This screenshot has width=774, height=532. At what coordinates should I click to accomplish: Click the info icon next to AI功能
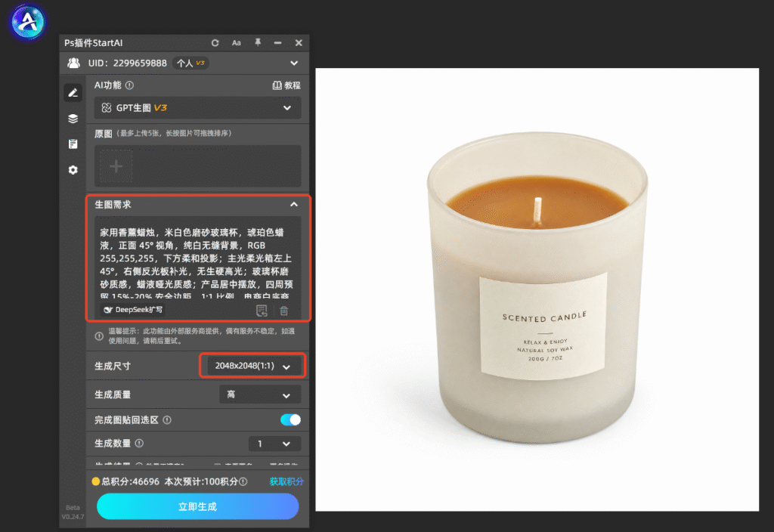point(129,85)
